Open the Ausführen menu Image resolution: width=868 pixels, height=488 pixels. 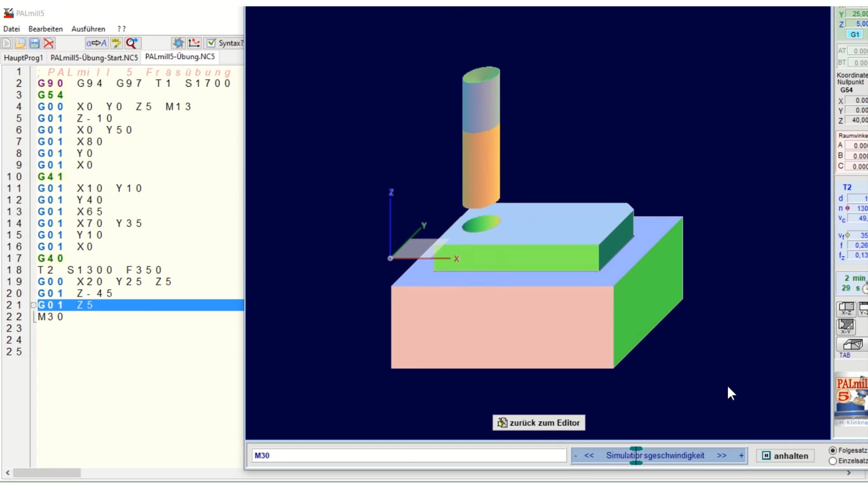click(x=88, y=28)
